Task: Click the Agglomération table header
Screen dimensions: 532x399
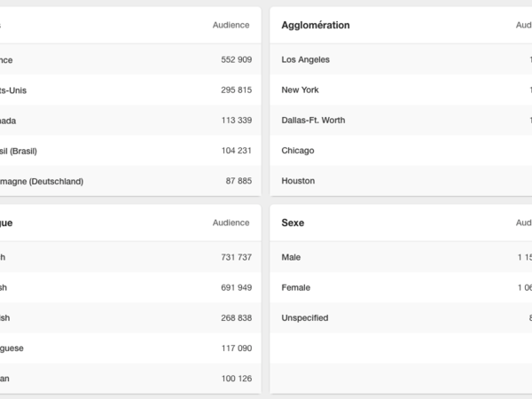Action: (x=315, y=25)
